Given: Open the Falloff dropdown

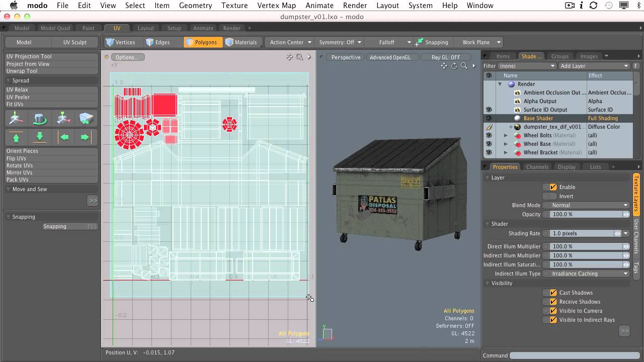Looking at the screenshot, I should point(389,42).
